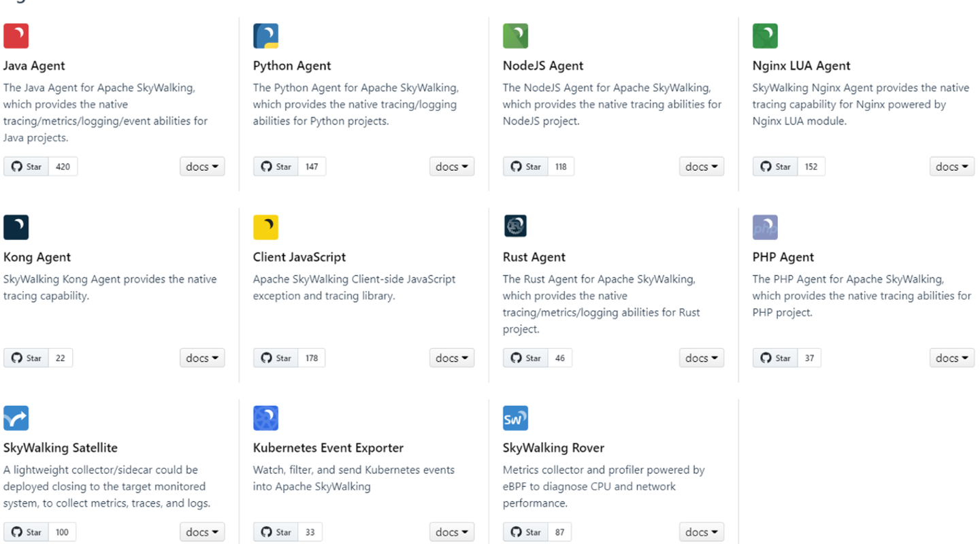This screenshot has height=544, width=980.
Task: View the PHP Agent star count 37
Action: [x=809, y=358]
